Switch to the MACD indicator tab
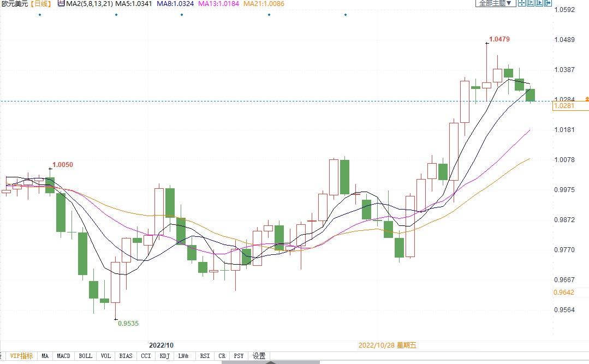Screen dimensions: 589x364 click(x=64, y=356)
